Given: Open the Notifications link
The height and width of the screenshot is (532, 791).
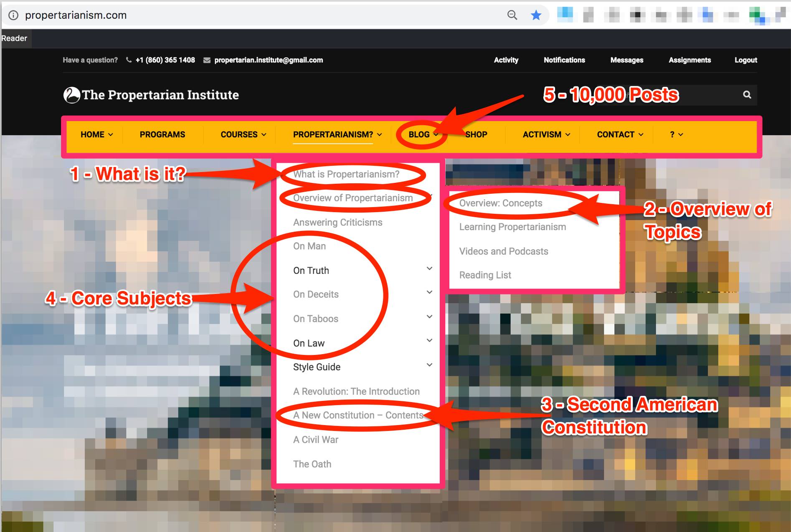Looking at the screenshot, I should [x=564, y=60].
